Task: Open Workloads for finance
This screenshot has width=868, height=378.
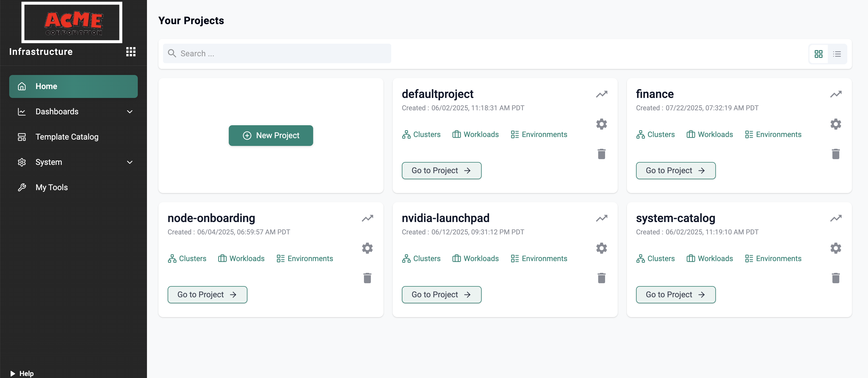Action: pos(709,134)
